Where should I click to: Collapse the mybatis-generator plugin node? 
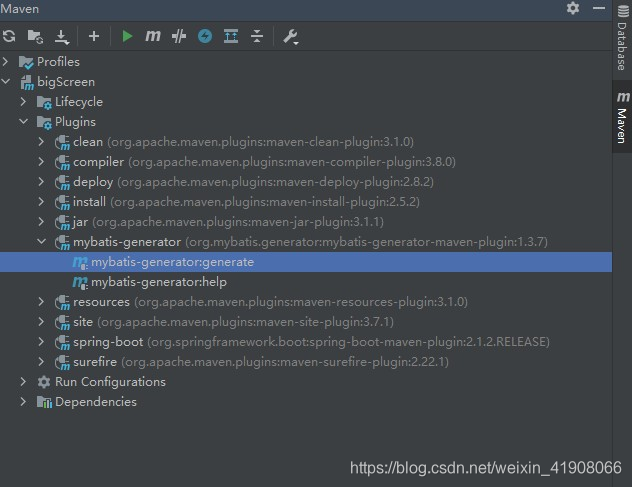(41, 241)
